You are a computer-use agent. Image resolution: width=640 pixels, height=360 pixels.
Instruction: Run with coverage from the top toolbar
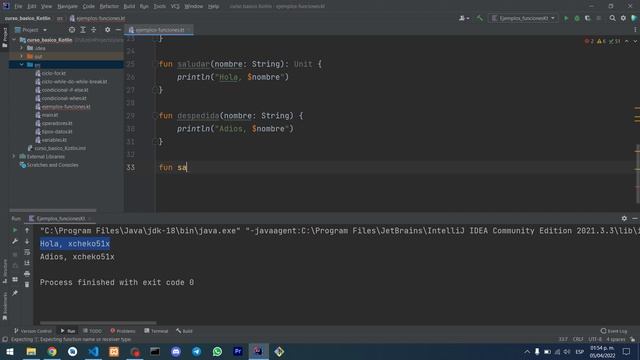coord(587,18)
